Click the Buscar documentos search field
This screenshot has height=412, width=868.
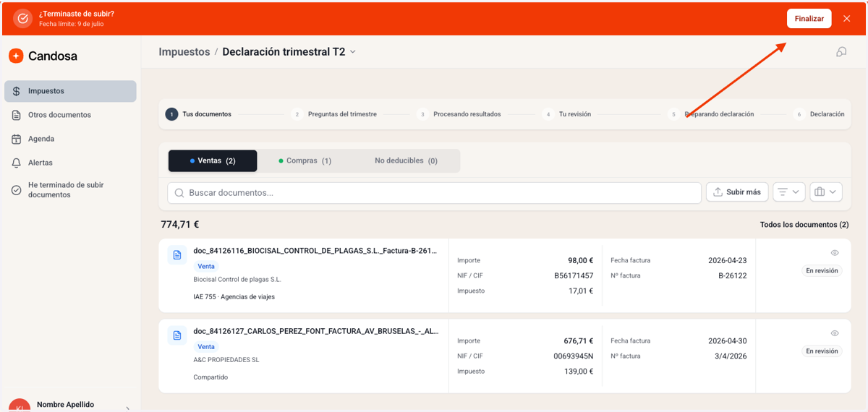pyautogui.click(x=434, y=192)
